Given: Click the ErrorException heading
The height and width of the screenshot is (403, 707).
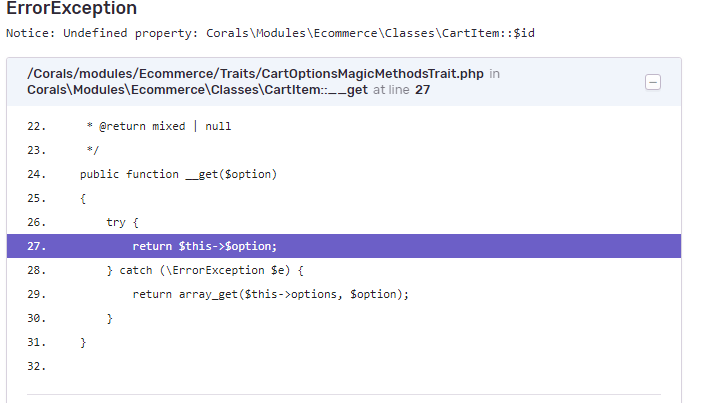Looking at the screenshot, I should pyautogui.click(x=71, y=8).
